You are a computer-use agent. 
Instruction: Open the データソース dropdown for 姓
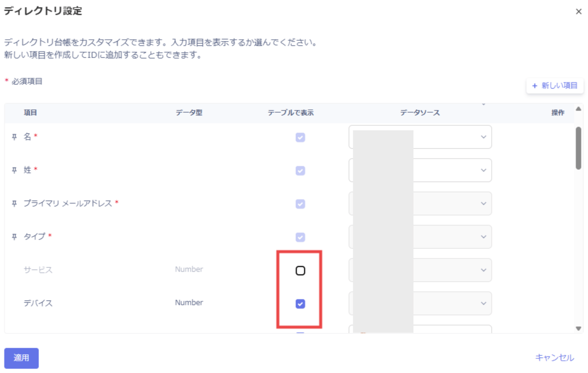coord(420,170)
